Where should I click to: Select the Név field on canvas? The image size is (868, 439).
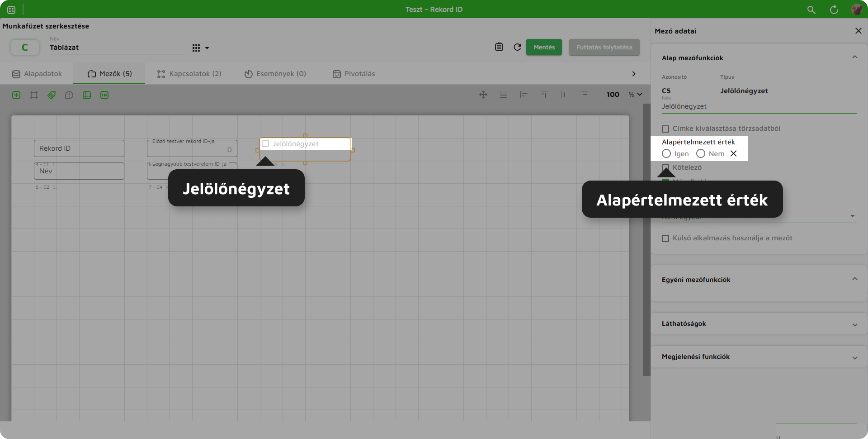[x=79, y=171]
